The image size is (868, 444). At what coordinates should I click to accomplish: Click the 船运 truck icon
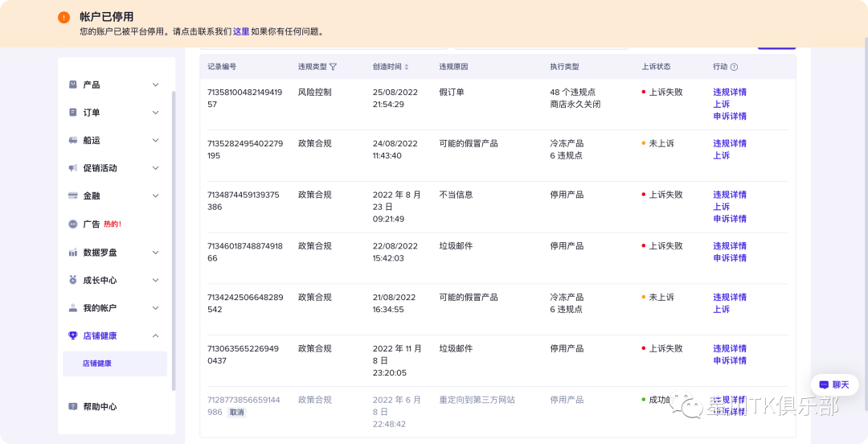pyautogui.click(x=72, y=140)
